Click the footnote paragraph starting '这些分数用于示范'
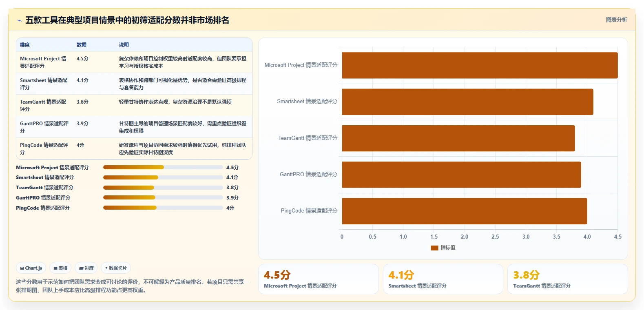644x310 pixels. [133, 286]
